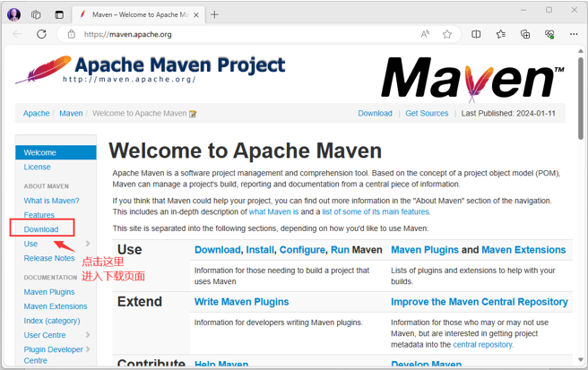
Task: Open Download link in Use row
Action: point(218,250)
